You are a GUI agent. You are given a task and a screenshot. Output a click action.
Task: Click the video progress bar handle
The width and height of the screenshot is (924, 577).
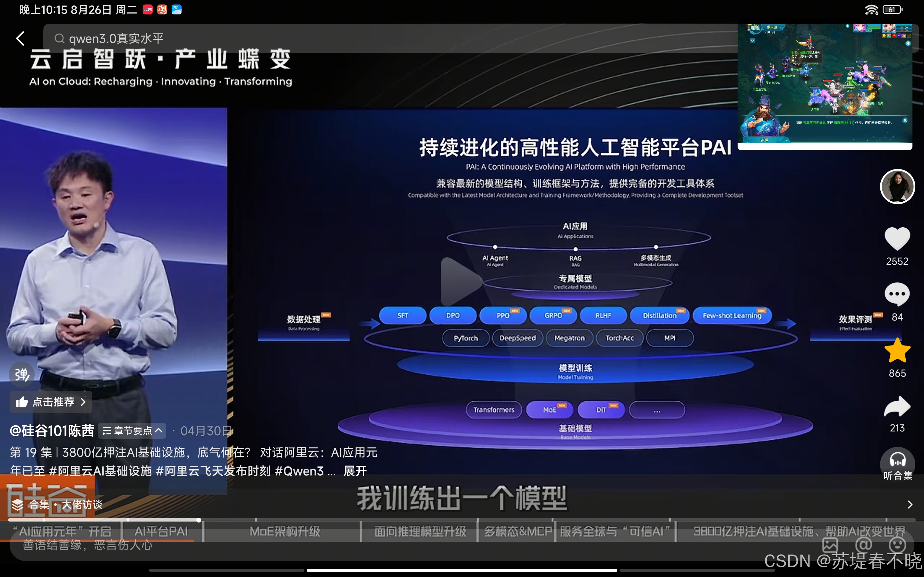[x=199, y=520]
